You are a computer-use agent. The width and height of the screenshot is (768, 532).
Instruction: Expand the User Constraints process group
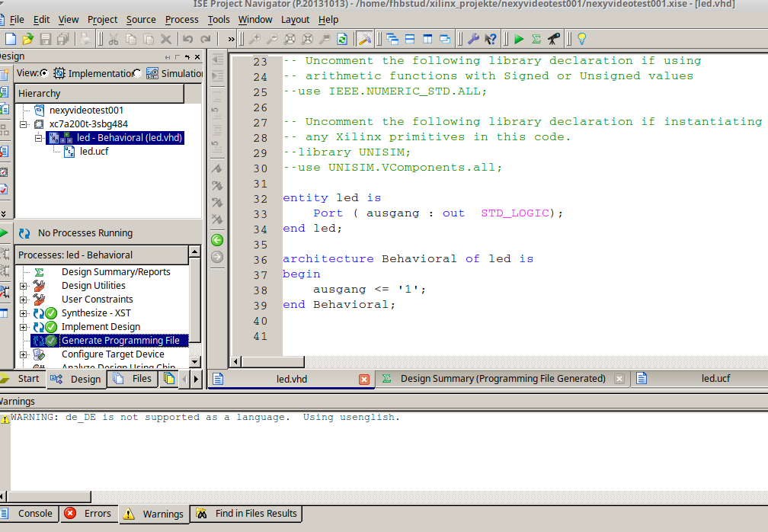[23, 299]
